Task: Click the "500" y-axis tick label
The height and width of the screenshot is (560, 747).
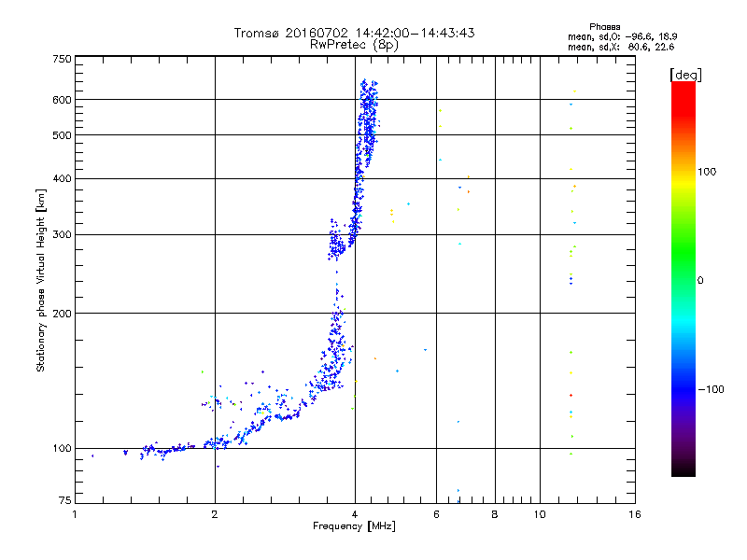Action: pyautogui.click(x=62, y=135)
